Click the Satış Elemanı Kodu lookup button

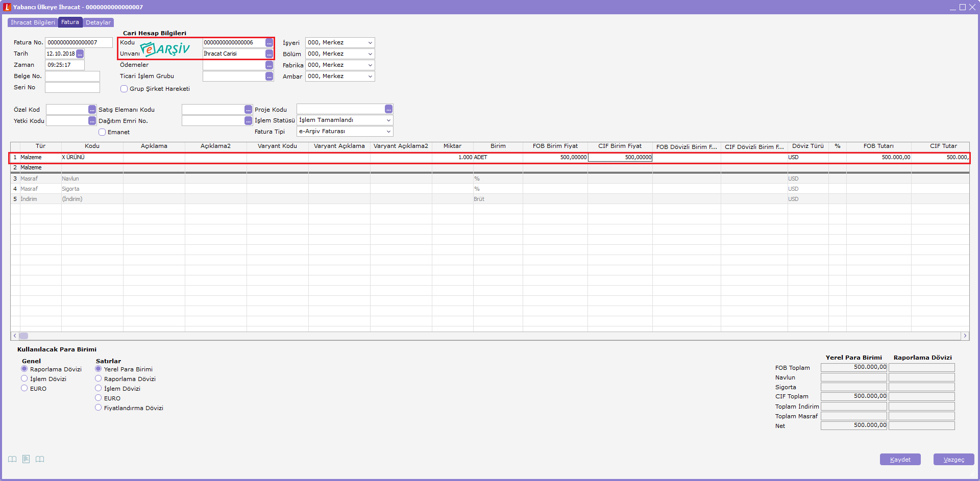click(x=248, y=110)
